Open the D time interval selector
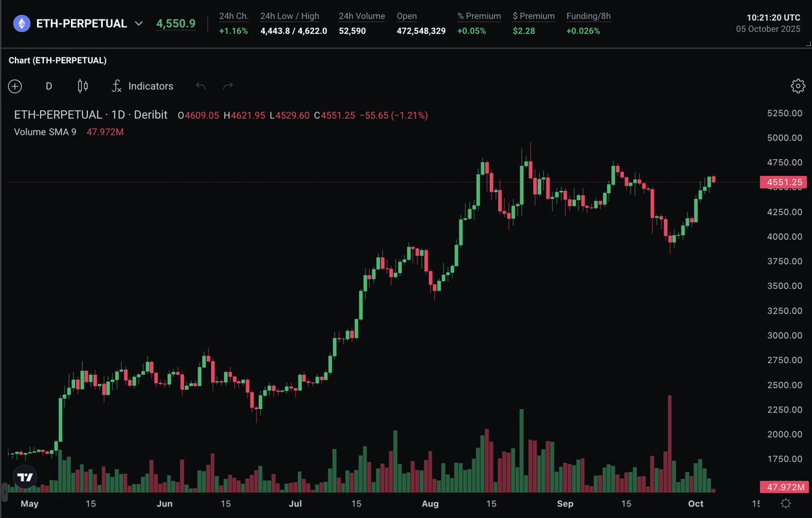 pos(49,86)
